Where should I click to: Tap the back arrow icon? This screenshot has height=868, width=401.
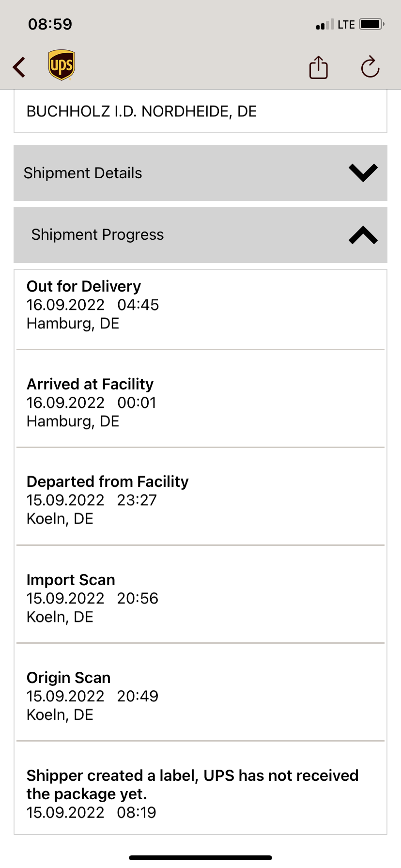tap(19, 67)
